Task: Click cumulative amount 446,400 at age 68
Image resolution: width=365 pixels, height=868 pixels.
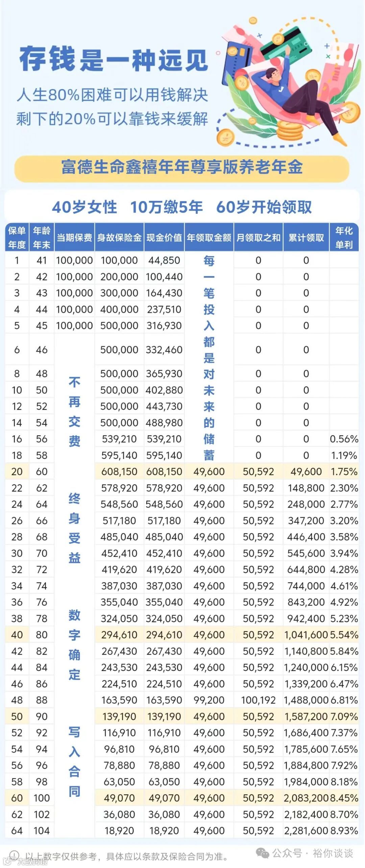Action: tap(306, 537)
